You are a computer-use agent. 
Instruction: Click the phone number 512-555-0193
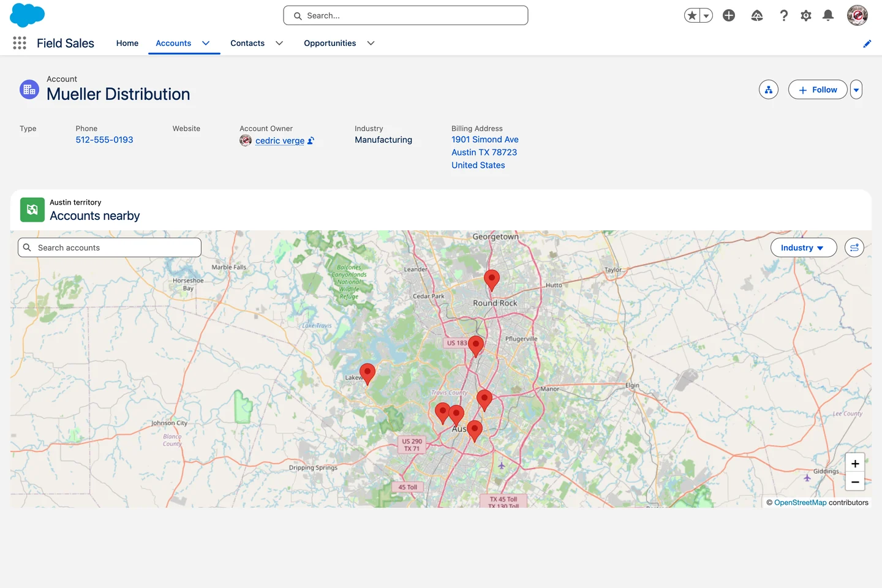click(104, 140)
